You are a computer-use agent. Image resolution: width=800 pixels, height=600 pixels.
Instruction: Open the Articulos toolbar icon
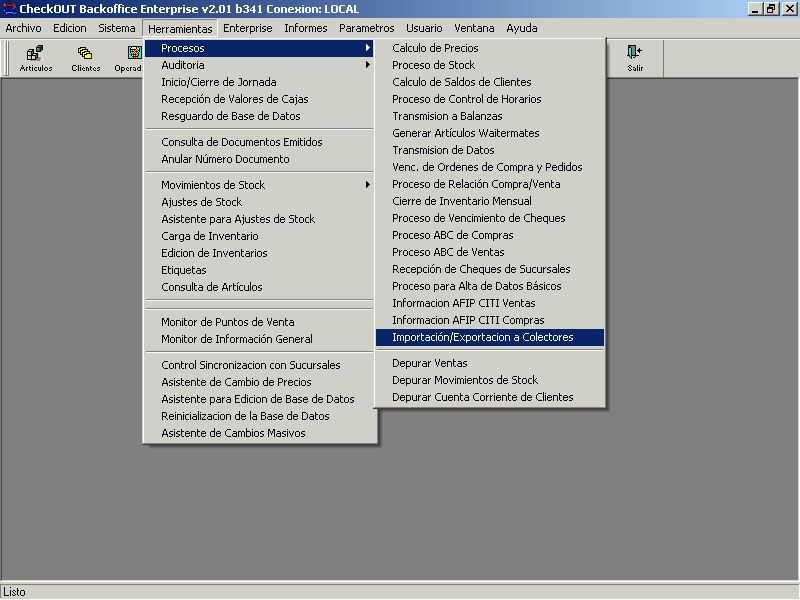[36, 58]
